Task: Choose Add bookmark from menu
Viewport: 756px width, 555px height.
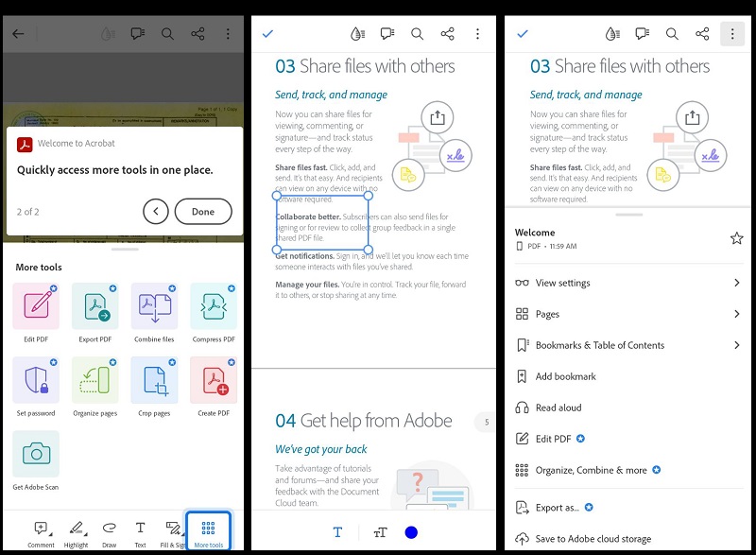Action: (628, 376)
